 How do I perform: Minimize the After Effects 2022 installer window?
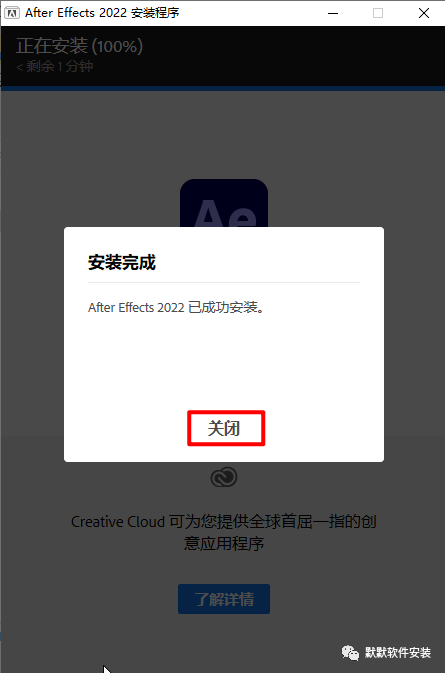[x=333, y=13]
